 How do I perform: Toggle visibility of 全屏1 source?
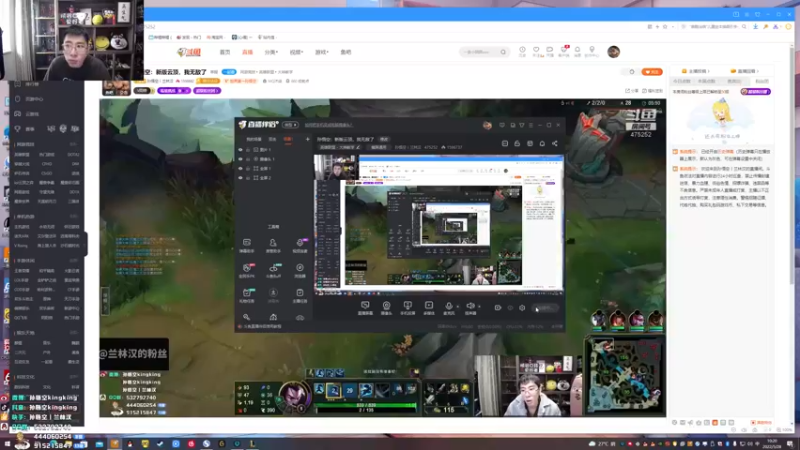(240, 168)
